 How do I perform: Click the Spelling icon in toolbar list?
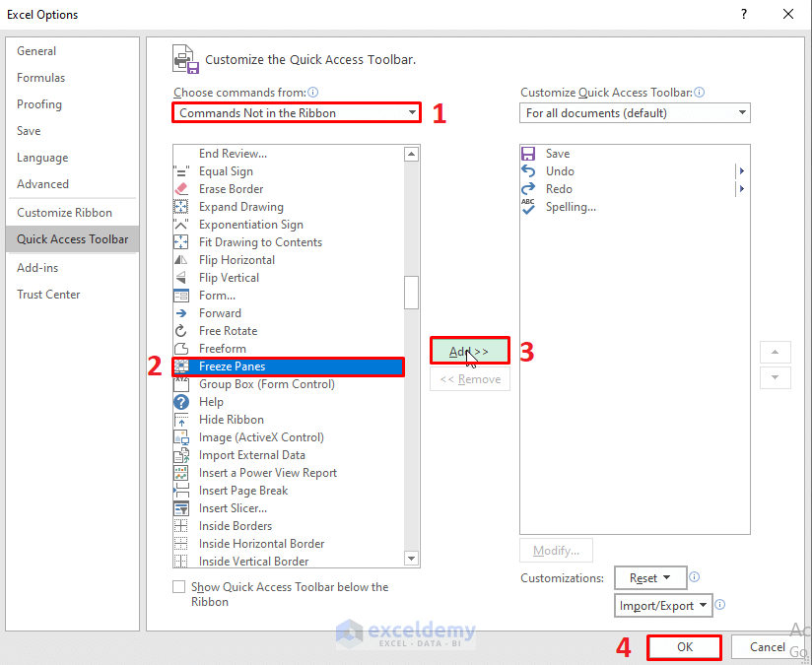click(529, 207)
